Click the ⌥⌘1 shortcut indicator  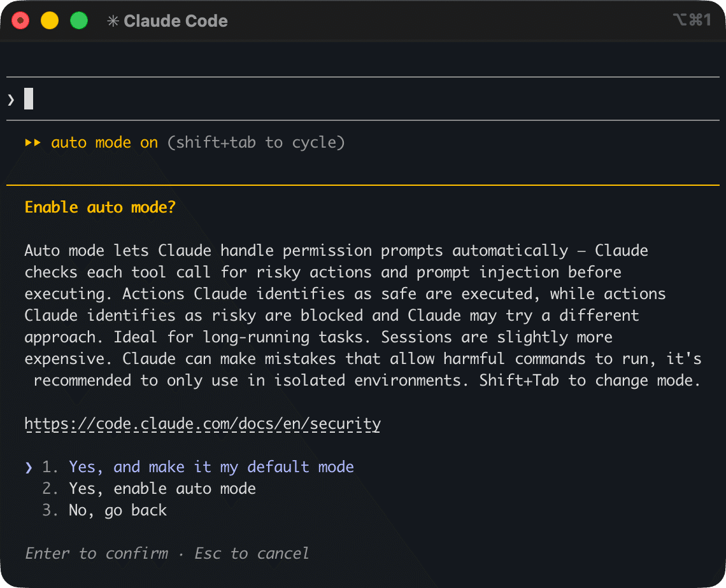tap(691, 20)
